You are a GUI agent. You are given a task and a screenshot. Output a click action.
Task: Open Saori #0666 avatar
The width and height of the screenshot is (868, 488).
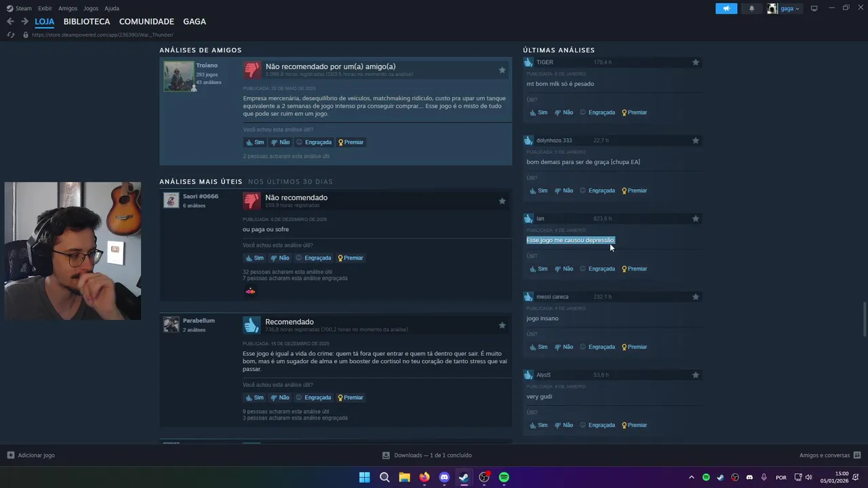(x=171, y=200)
